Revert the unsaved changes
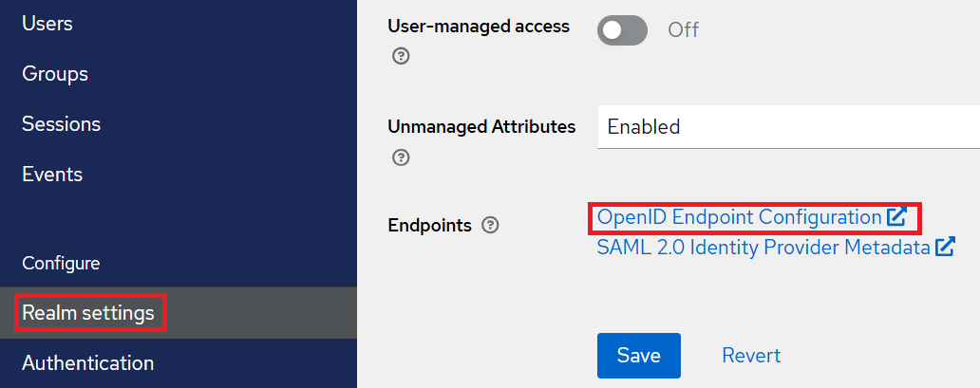The image size is (980, 388). (x=751, y=355)
